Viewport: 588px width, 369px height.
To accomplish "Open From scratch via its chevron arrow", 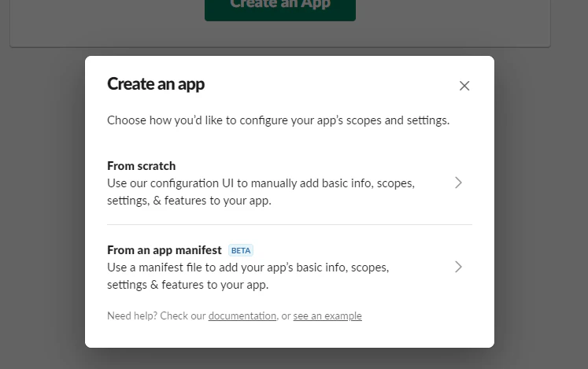I will [x=458, y=183].
